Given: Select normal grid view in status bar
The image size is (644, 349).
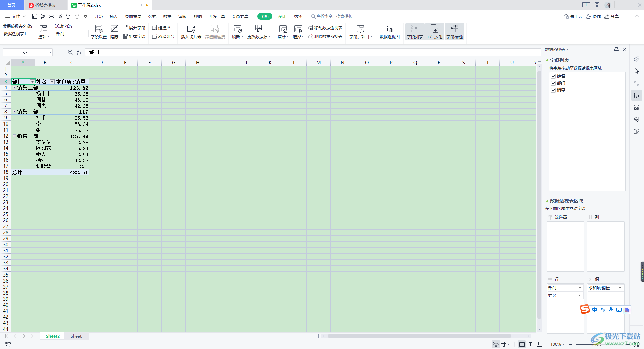Looking at the screenshot, I should pos(522,344).
